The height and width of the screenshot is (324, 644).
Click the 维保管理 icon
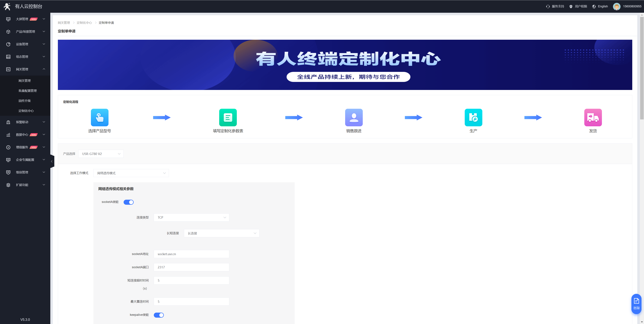[8, 172]
